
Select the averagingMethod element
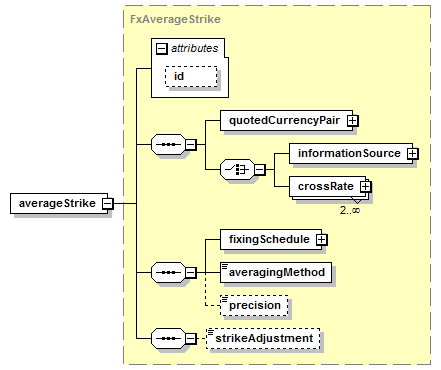click(276, 272)
